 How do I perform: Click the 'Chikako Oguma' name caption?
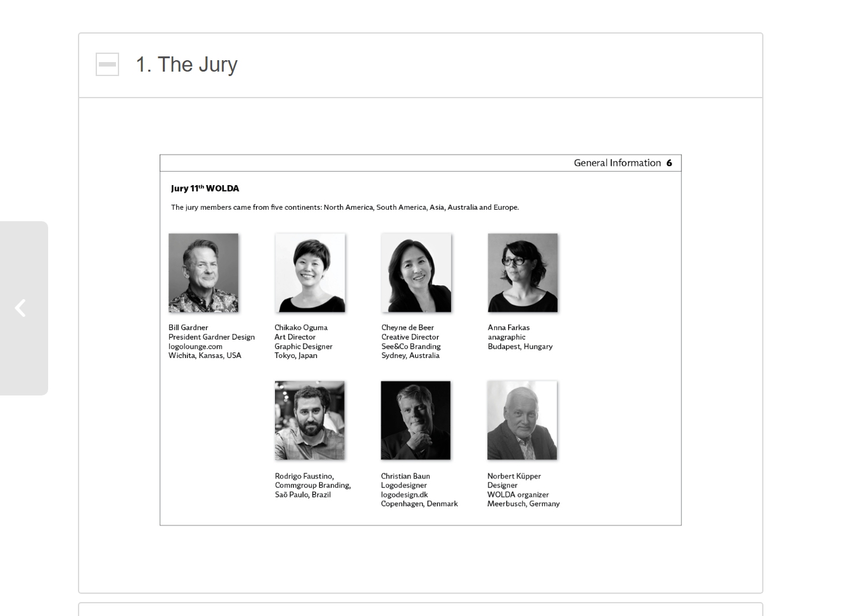pos(301,328)
